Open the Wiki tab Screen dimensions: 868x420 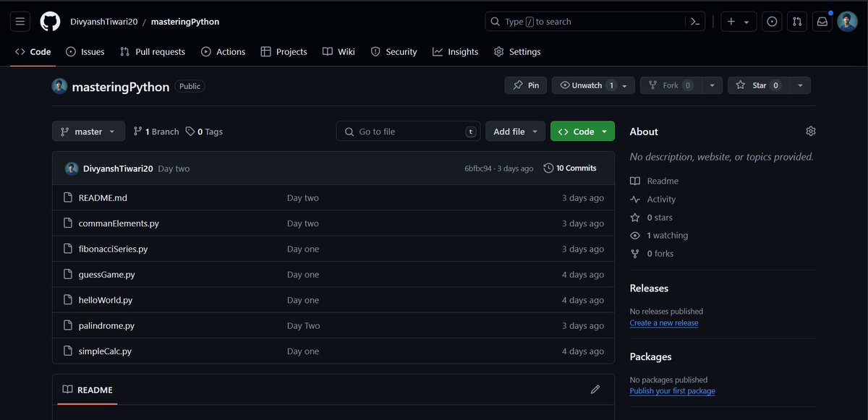[339, 52]
